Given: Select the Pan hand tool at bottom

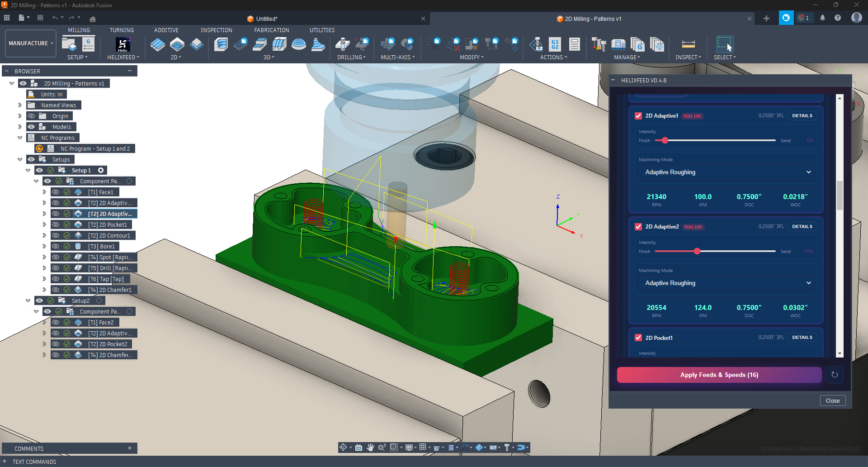Looking at the screenshot, I should (x=370, y=447).
